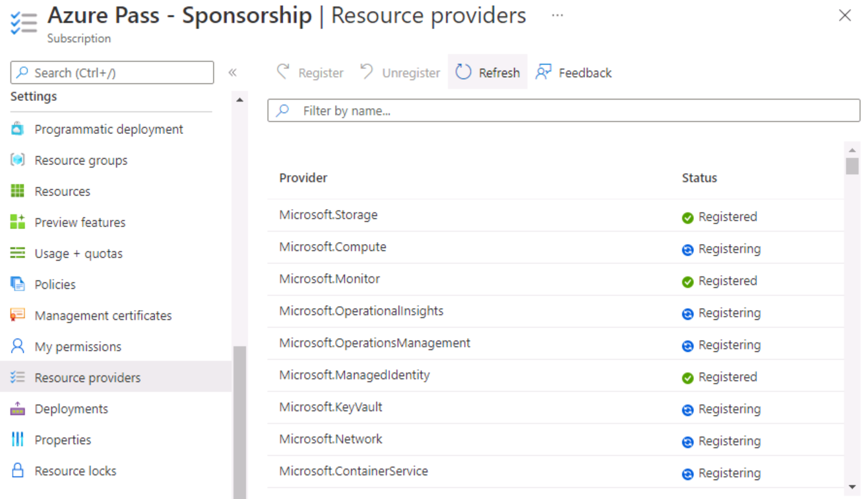The height and width of the screenshot is (499, 868).
Task: Click the Refresh icon in toolbar
Action: point(463,72)
